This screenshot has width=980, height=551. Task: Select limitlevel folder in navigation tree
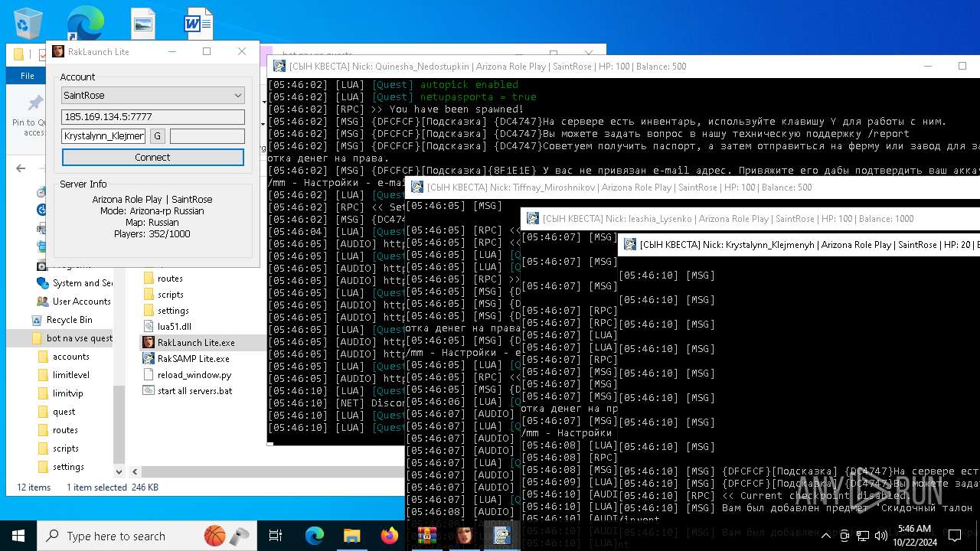pyautogui.click(x=70, y=375)
